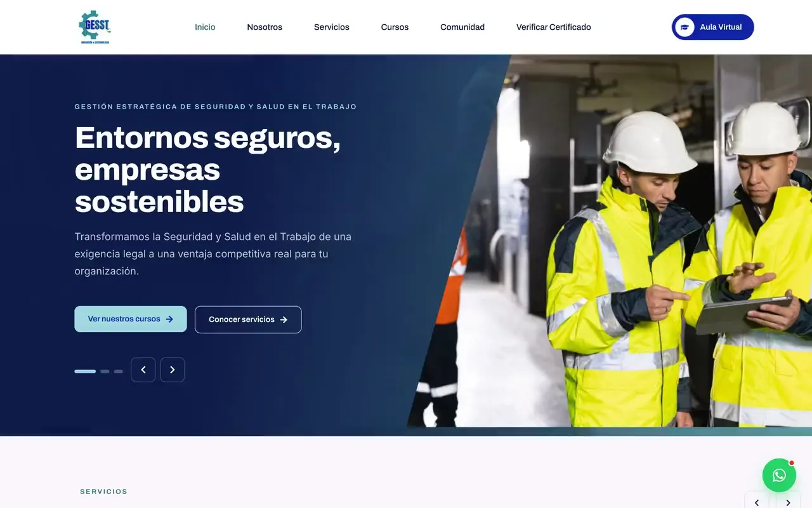Show the previous hero slide
Image resolution: width=812 pixels, height=508 pixels.
click(x=143, y=370)
